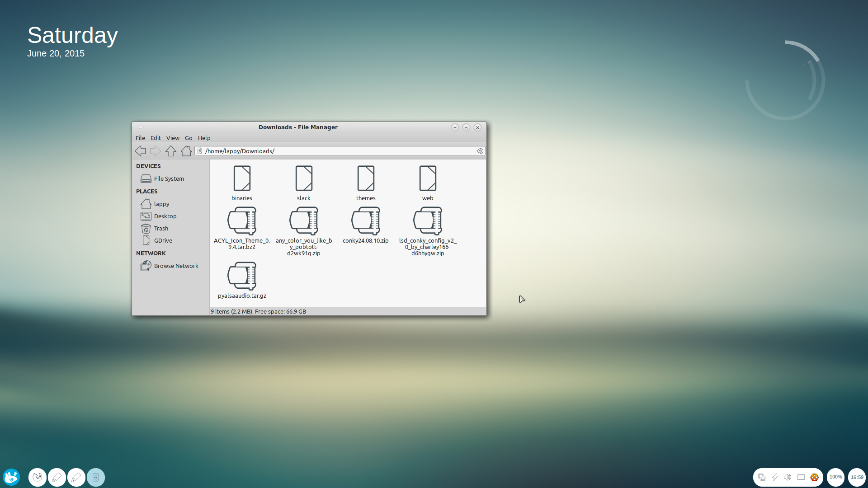Click the Downloads File Manager panel task button
Image resolution: width=868 pixels, height=488 pixels.
[96, 477]
